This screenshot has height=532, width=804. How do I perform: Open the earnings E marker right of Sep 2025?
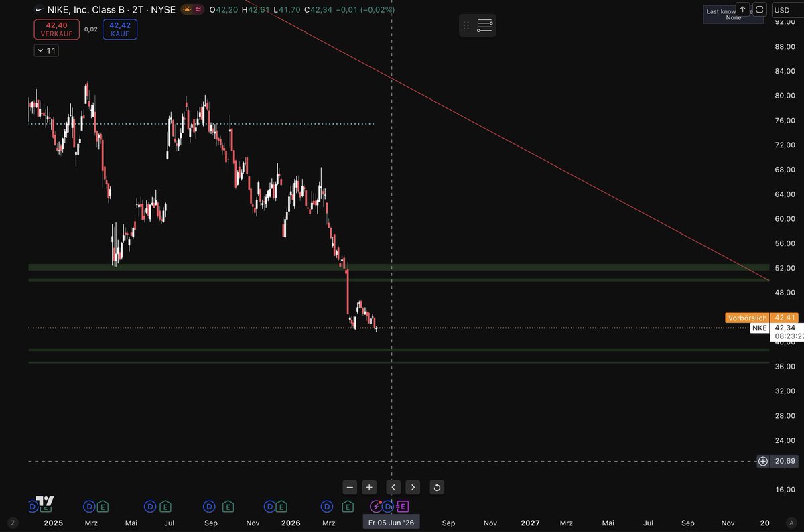click(x=228, y=507)
